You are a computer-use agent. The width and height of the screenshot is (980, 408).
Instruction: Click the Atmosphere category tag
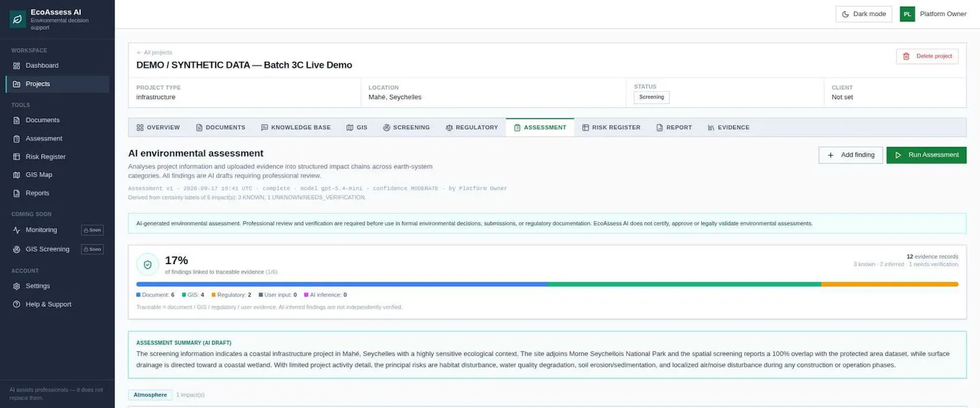click(x=150, y=395)
